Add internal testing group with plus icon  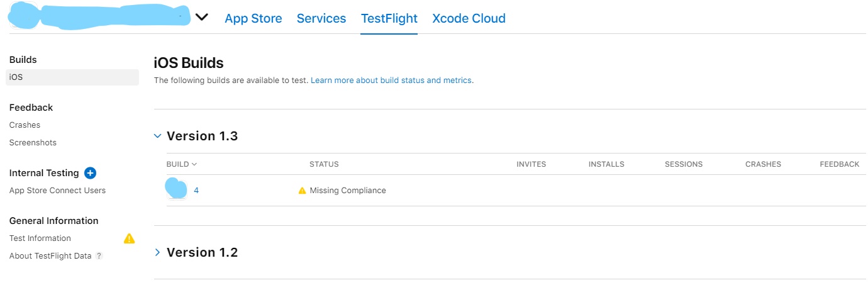(x=90, y=173)
